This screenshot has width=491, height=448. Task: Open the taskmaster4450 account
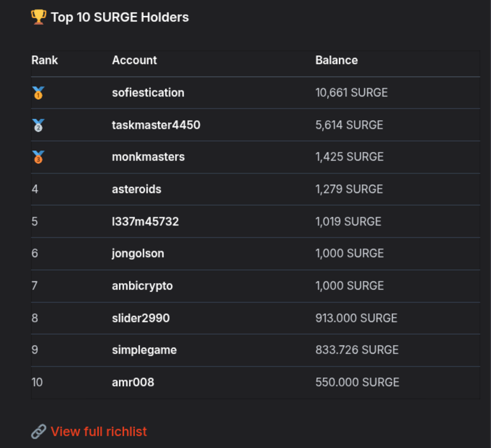pyautogui.click(x=156, y=125)
